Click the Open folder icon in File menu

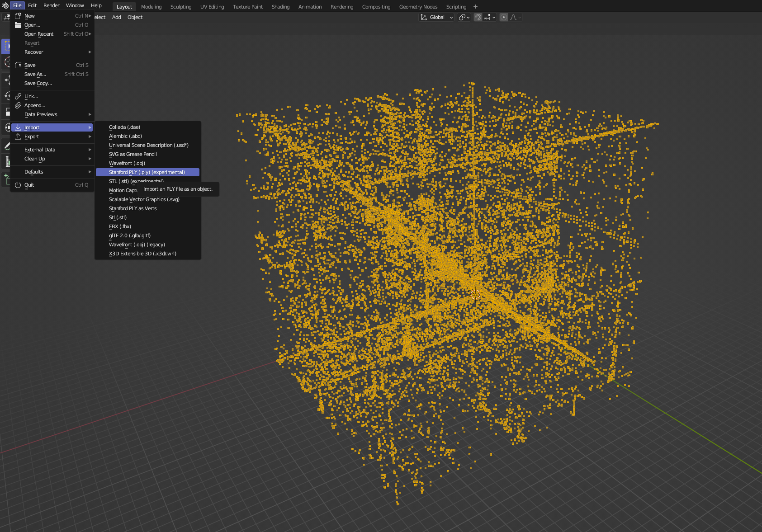(18, 25)
